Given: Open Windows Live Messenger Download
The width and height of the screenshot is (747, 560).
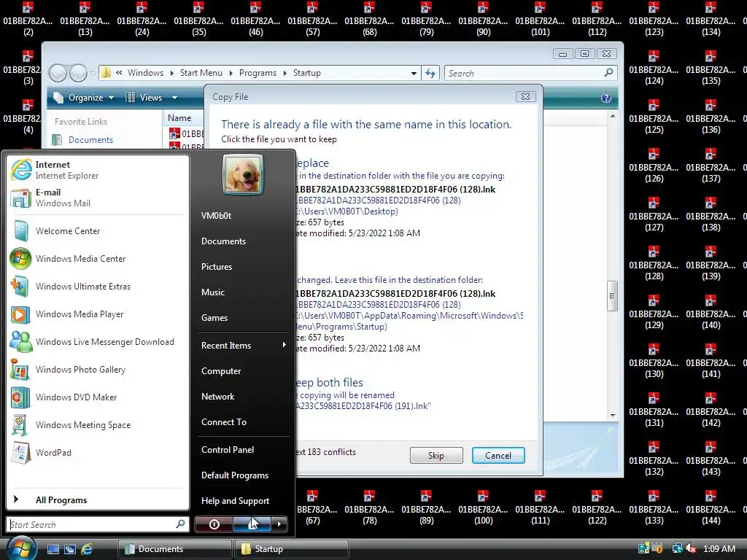Looking at the screenshot, I should [x=98, y=341].
